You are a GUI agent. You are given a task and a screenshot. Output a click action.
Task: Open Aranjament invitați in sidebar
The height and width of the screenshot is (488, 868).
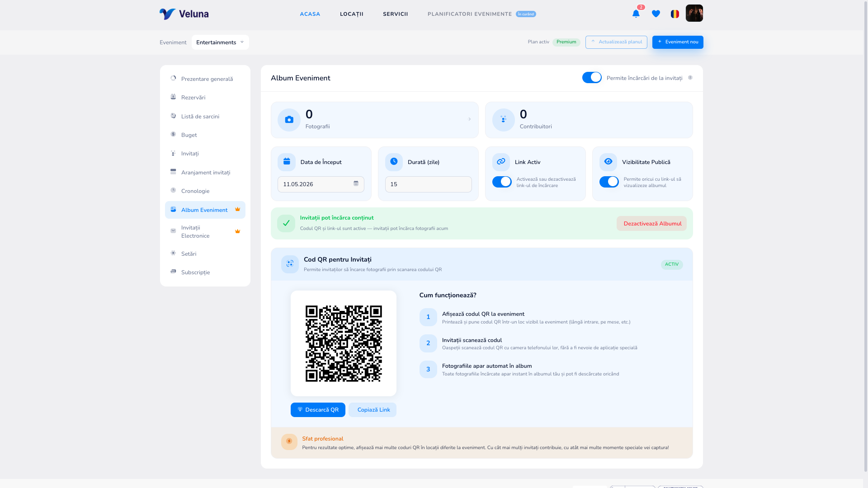(x=205, y=172)
